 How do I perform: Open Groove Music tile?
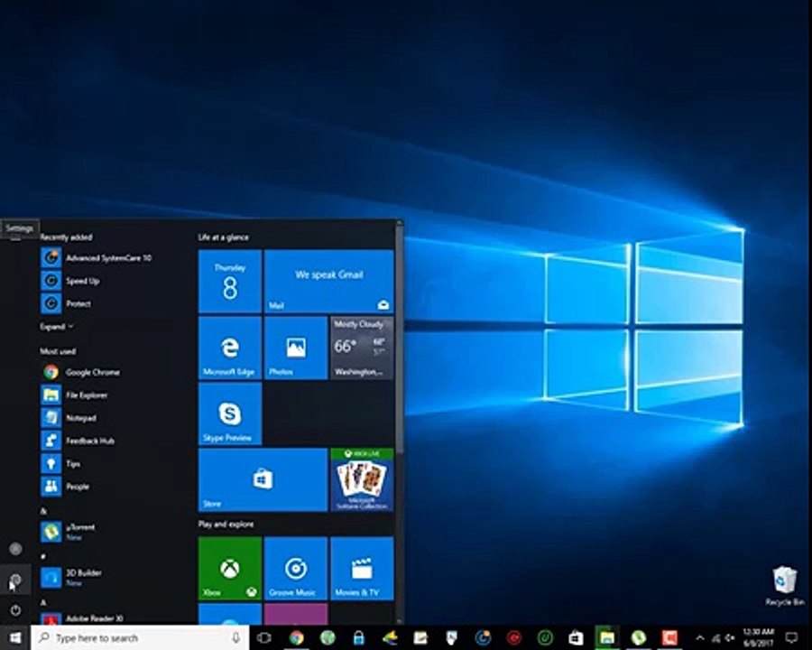coord(296,569)
